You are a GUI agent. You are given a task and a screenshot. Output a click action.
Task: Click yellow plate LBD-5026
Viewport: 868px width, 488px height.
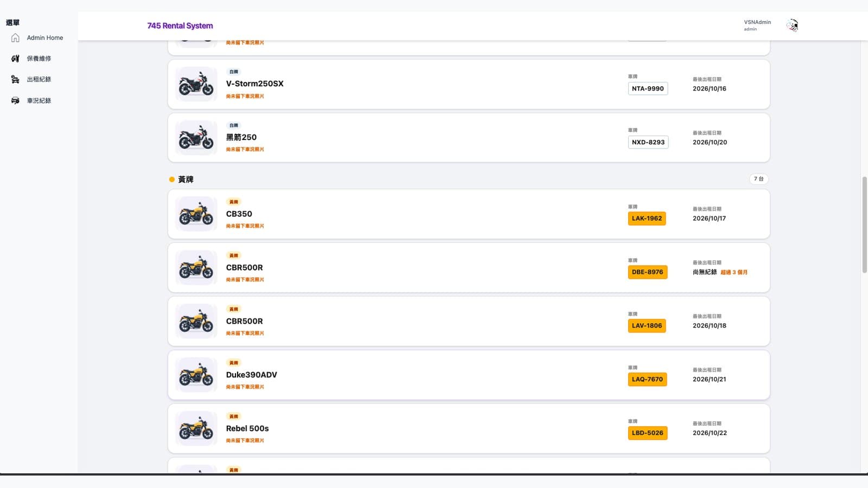click(647, 433)
